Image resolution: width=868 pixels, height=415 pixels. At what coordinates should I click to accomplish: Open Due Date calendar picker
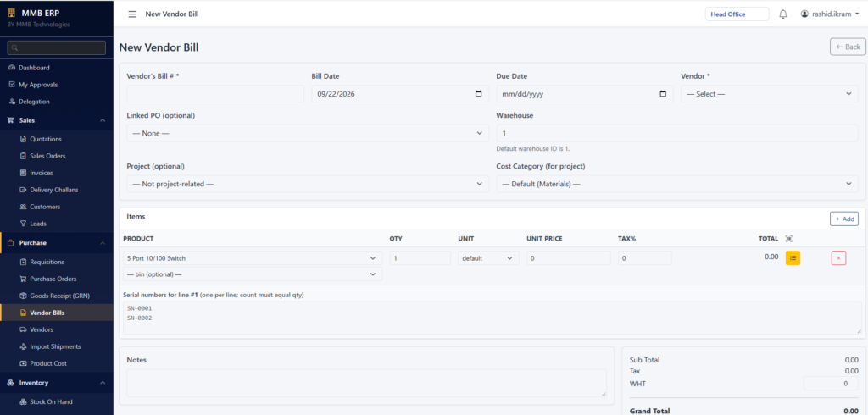point(663,94)
